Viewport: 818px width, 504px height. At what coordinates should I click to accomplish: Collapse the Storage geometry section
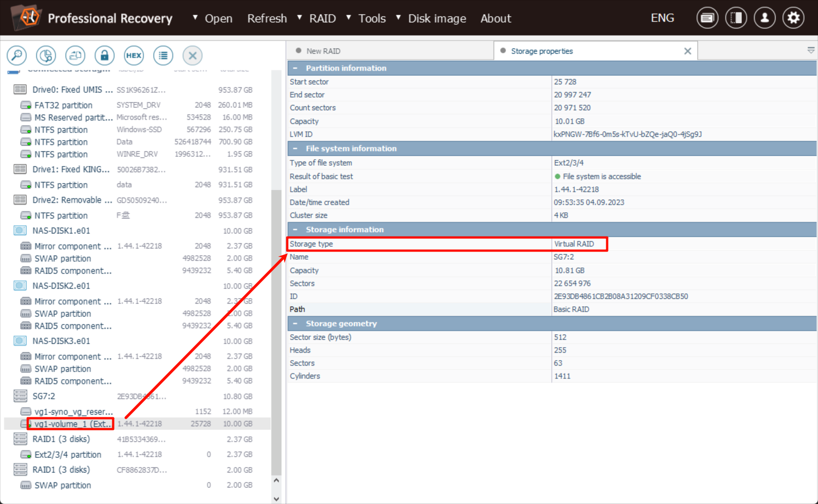[x=295, y=324]
